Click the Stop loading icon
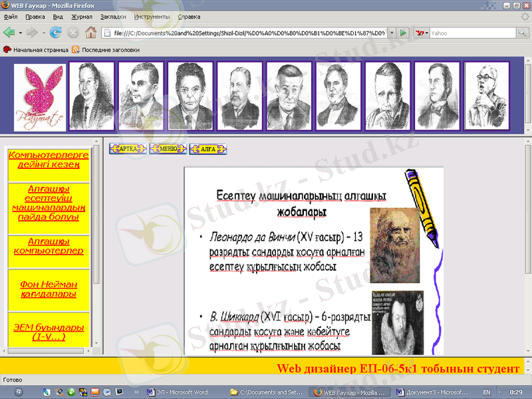Viewport: 532px width, 399px height. click(x=73, y=32)
